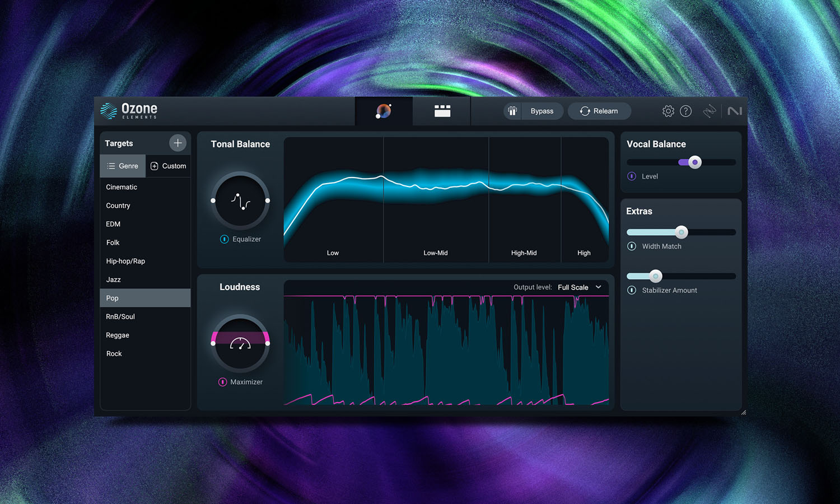This screenshot has height=504, width=840.
Task: Click the Tonal Balance curve display
Action: pyautogui.click(x=446, y=199)
